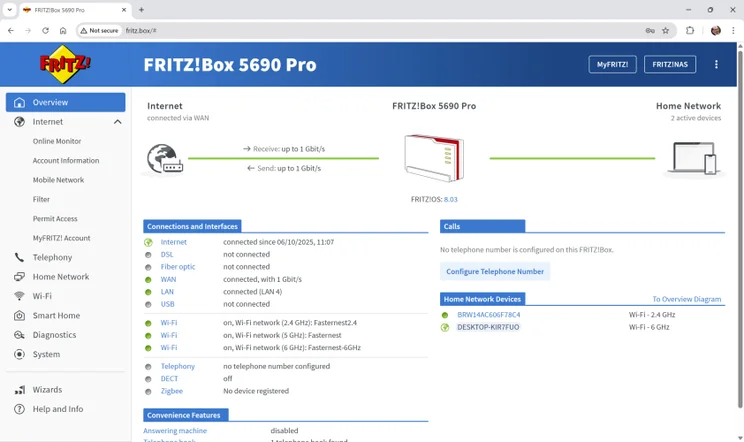Screen dimensions: 744x442
Task: Click the FRITZ!Box router image
Action: (x=433, y=158)
